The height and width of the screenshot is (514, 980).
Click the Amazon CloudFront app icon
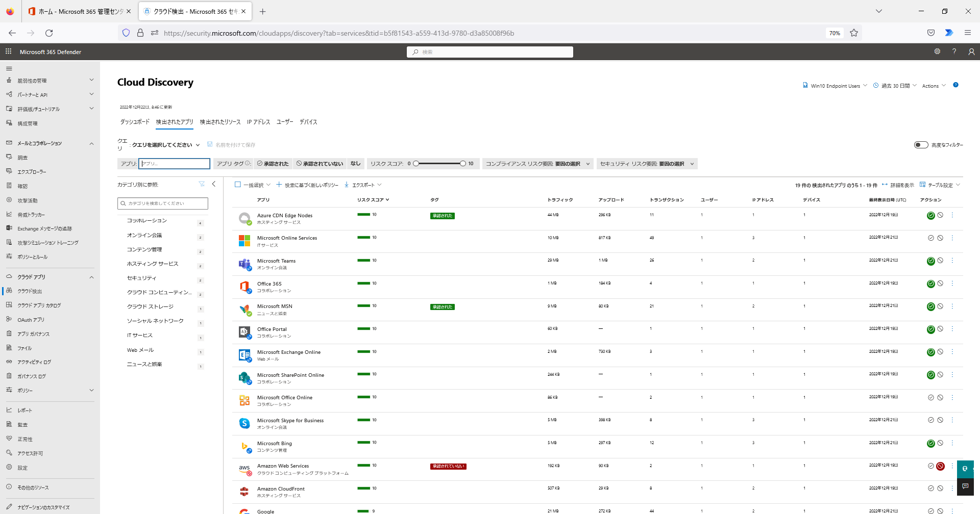pos(244,492)
